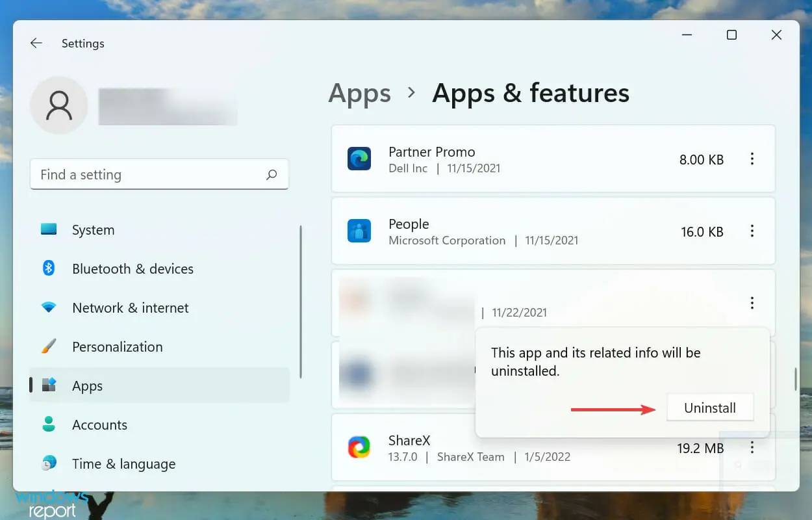Click the ShareX app name

pyautogui.click(x=409, y=440)
